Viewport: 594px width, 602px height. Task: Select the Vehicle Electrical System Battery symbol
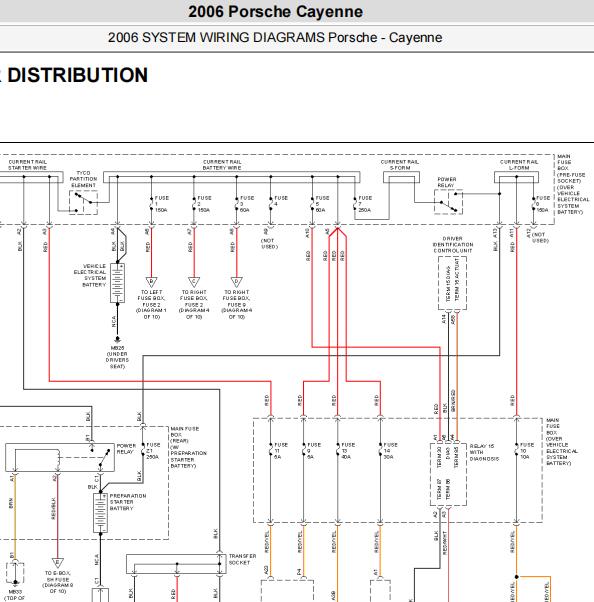click(x=117, y=283)
